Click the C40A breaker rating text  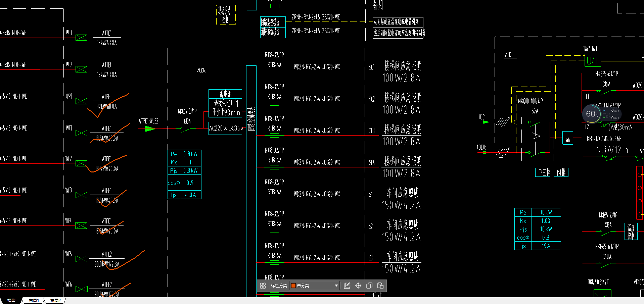[x=607, y=257]
